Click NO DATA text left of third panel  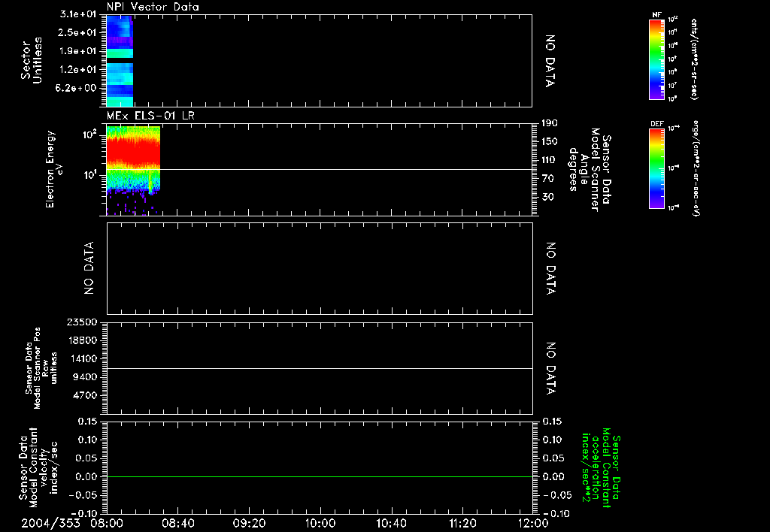point(89,268)
